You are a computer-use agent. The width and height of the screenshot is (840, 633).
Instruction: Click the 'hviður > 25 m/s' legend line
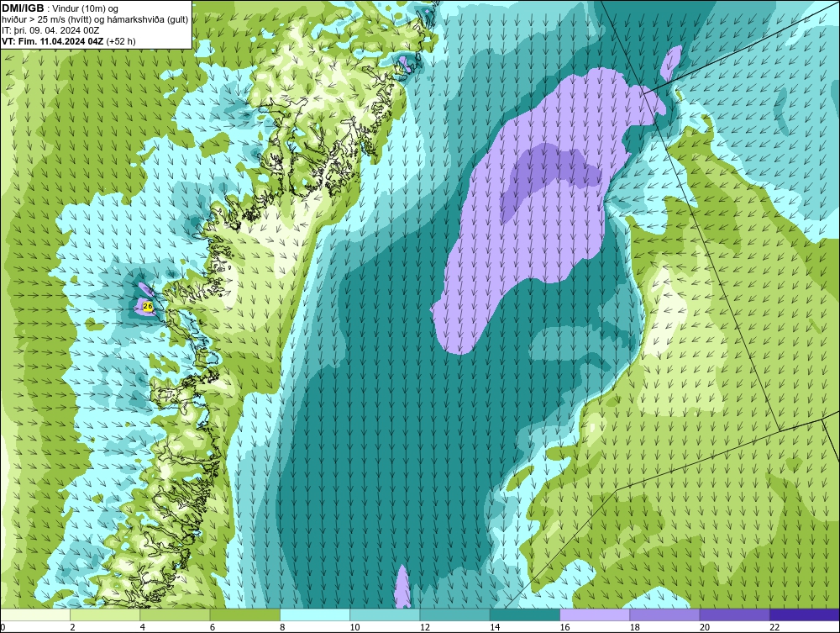95,19
